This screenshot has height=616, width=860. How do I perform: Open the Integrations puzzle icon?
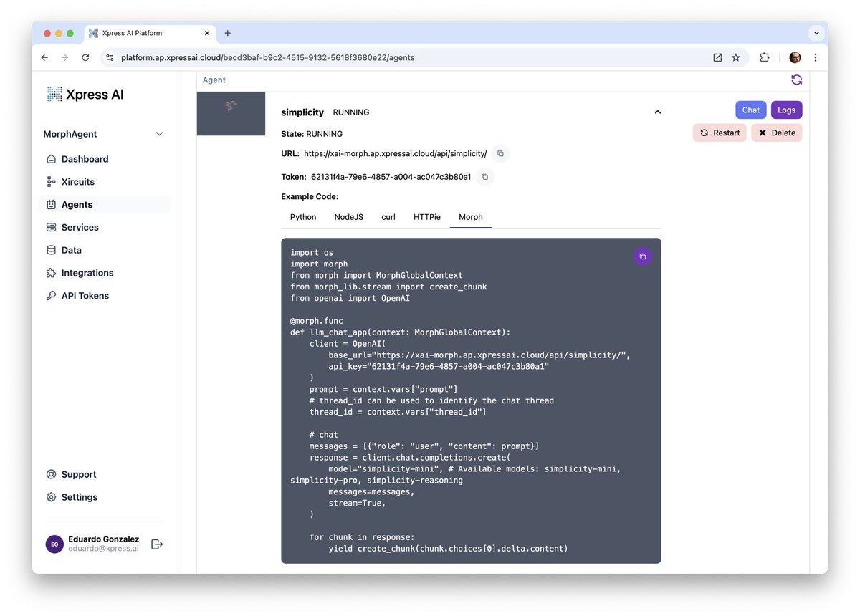51,273
